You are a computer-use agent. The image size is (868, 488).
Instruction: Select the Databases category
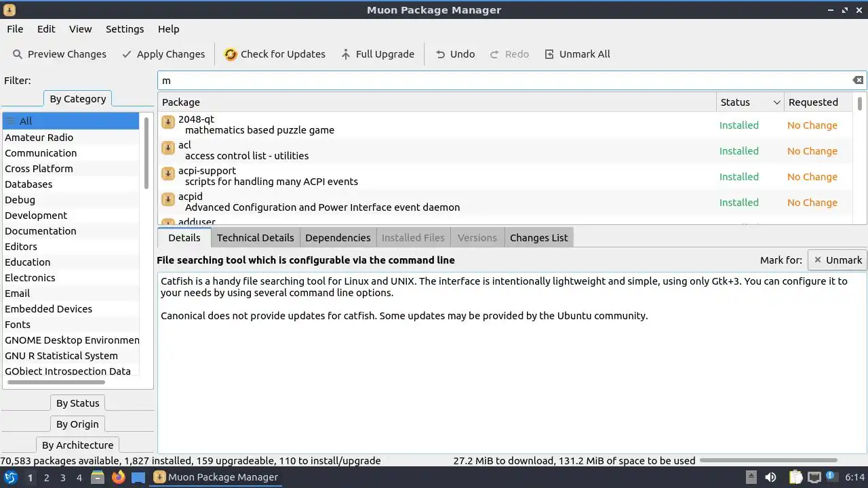[x=71, y=184]
